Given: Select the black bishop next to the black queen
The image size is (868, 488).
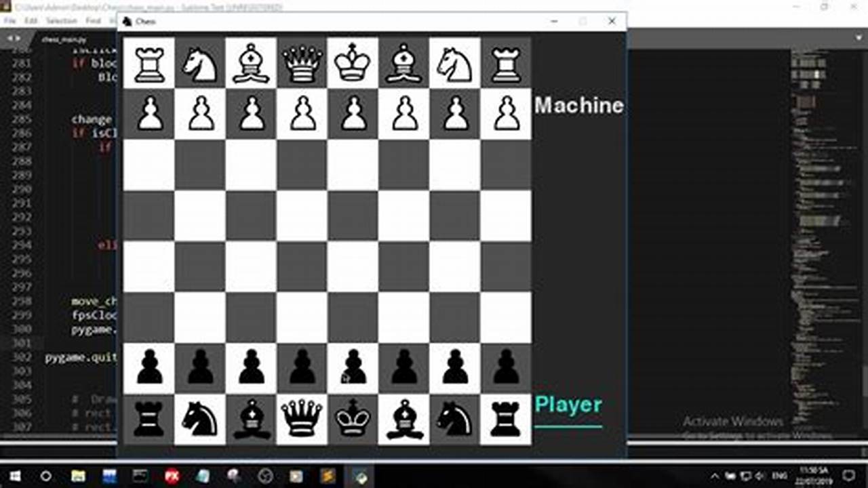Looking at the screenshot, I should tap(251, 419).
